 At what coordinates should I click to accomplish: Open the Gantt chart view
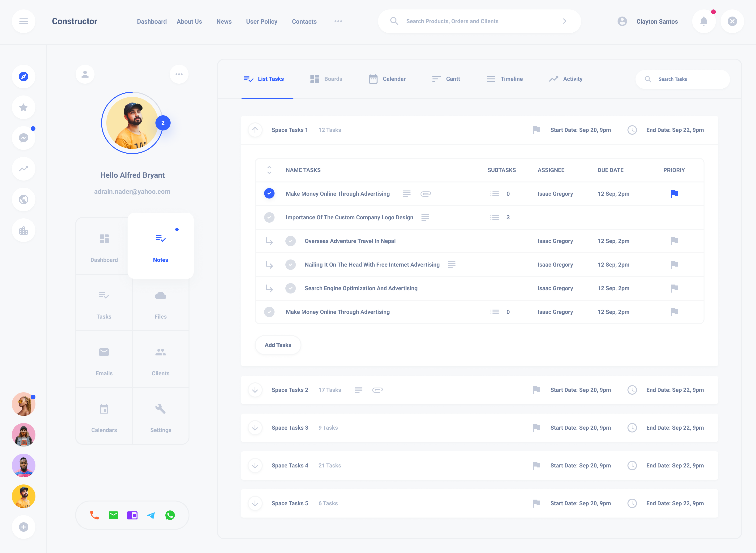coord(436,79)
